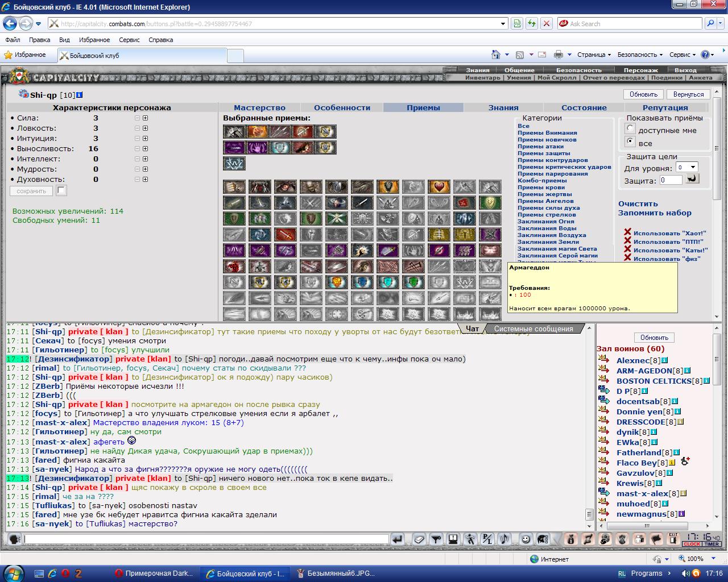
Task: Tick the checkbox beside сохранить
Action: (x=61, y=190)
